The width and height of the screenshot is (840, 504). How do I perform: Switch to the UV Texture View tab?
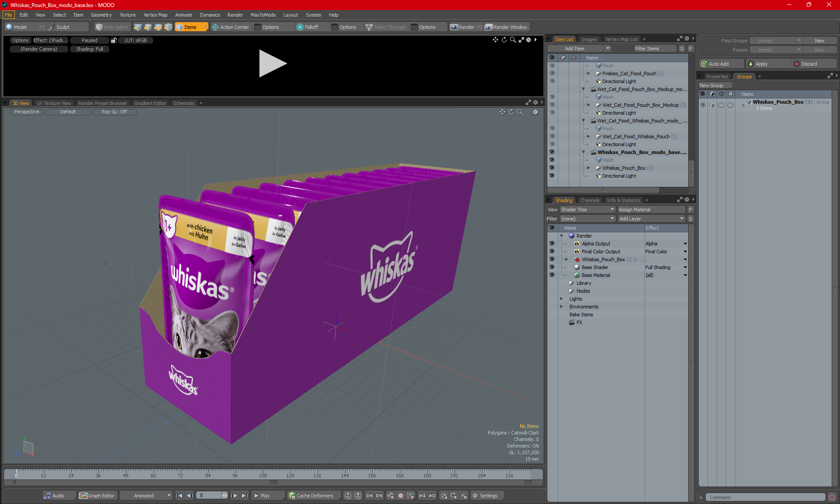53,103
